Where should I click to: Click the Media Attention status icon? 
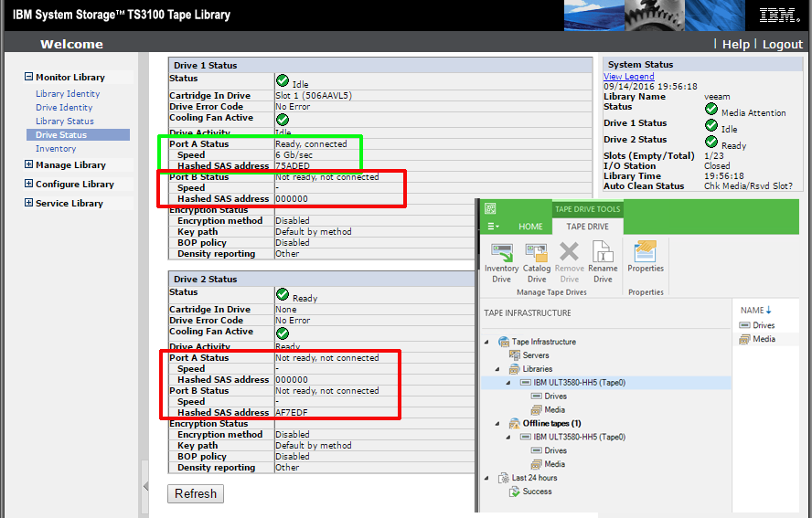point(711,109)
